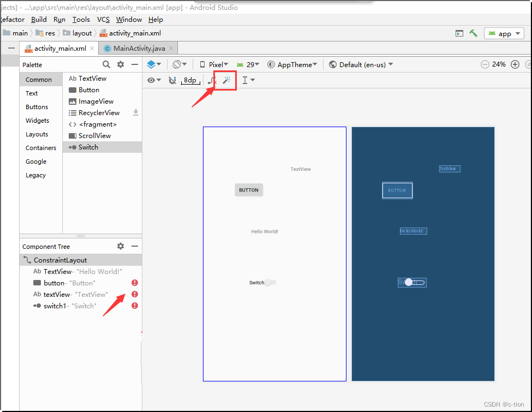Select Buttons palette category
This screenshot has height=412, width=532.
[41, 107]
